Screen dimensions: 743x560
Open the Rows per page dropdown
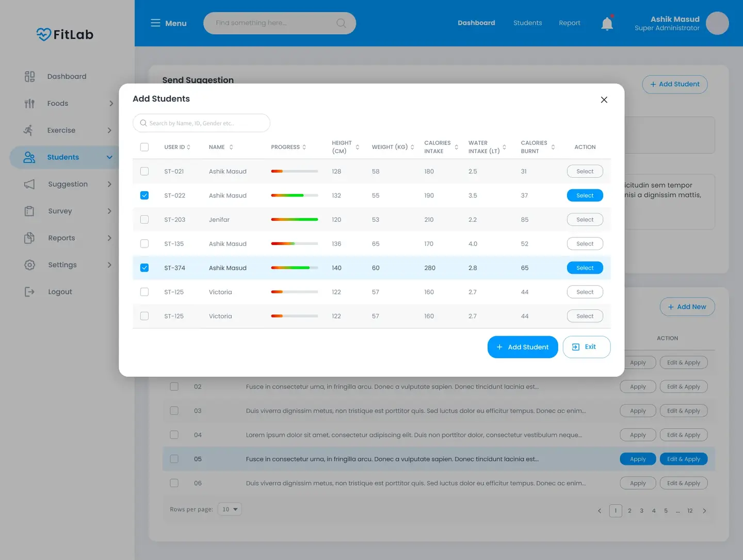tap(230, 509)
